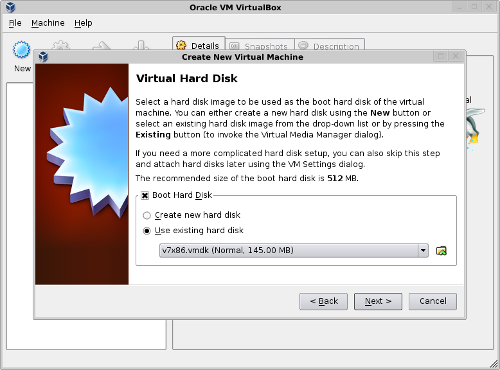Switch to the Details tab

point(199,44)
